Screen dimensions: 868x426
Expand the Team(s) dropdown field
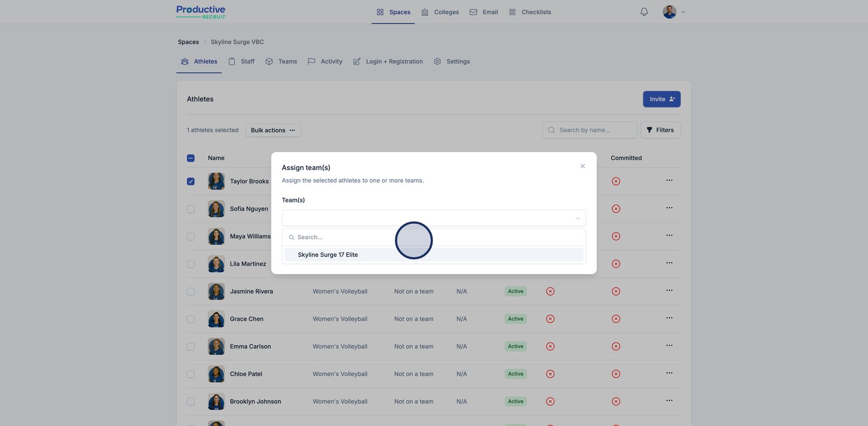pos(433,218)
